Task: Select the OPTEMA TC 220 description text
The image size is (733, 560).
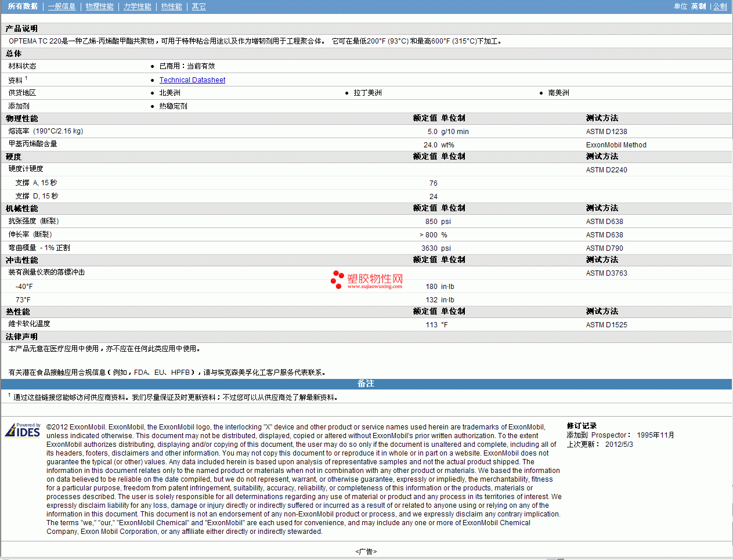Action: pos(255,41)
